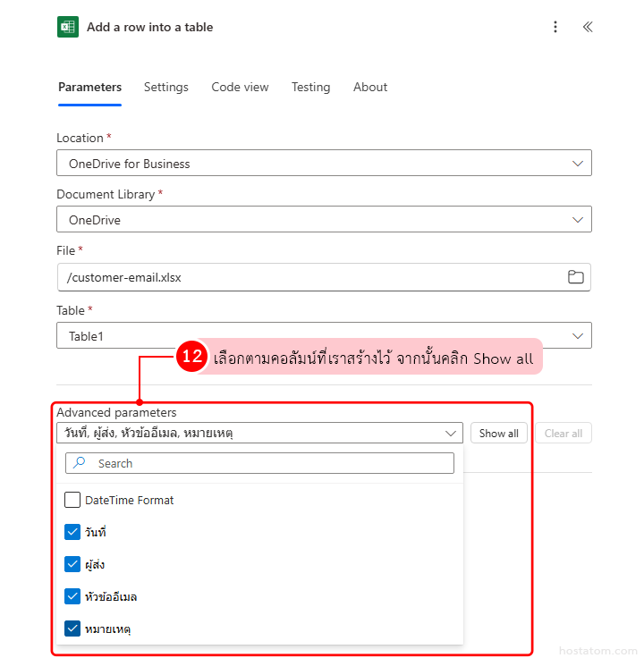Click the Show all button
This screenshot has height=658, width=644.
498,434
